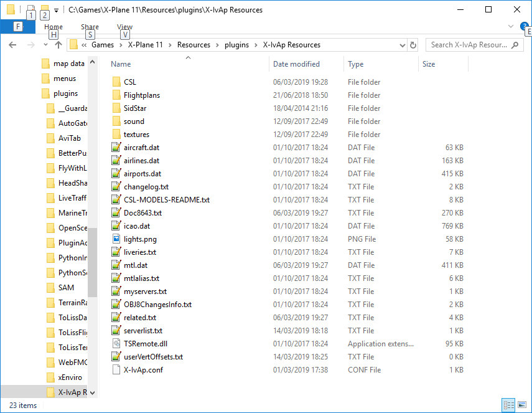Viewport: 532px width, 413px height.
Task: Open the Share ribbon tab
Action: click(90, 27)
